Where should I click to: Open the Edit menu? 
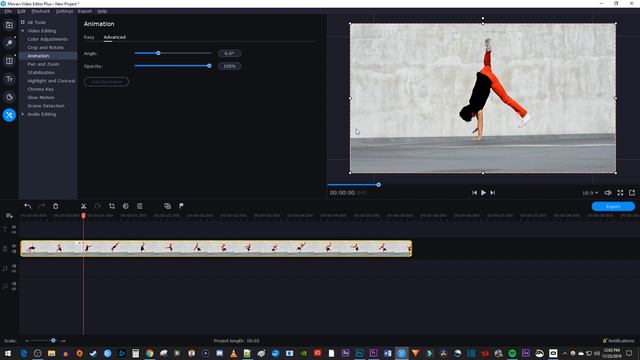point(21,11)
